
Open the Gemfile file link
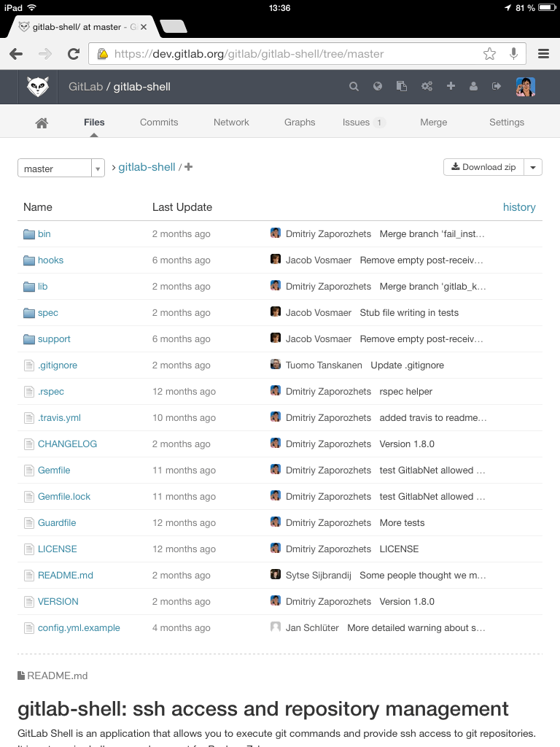pyautogui.click(x=54, y=471)
